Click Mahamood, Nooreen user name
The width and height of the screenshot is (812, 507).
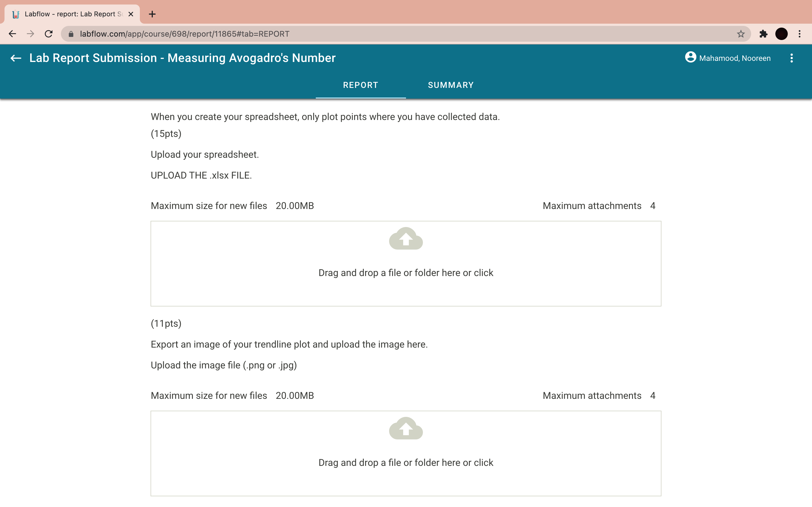pyautogui.click(x=734, y=58)
